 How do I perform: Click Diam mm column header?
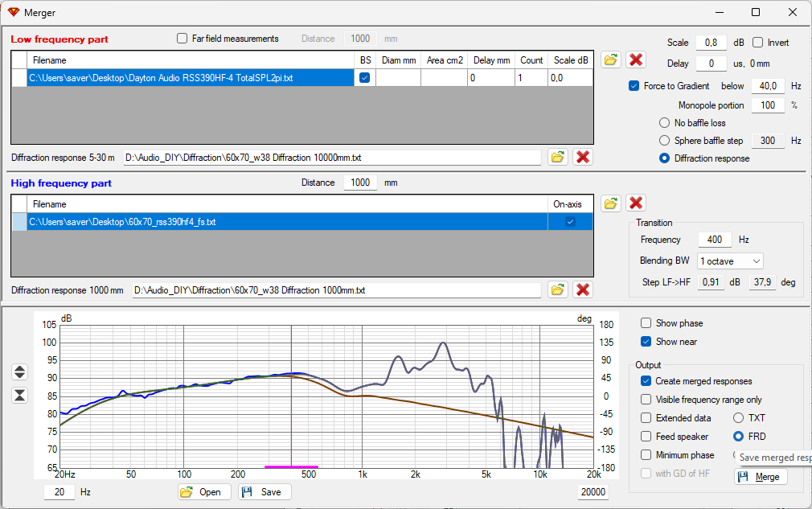399,60
